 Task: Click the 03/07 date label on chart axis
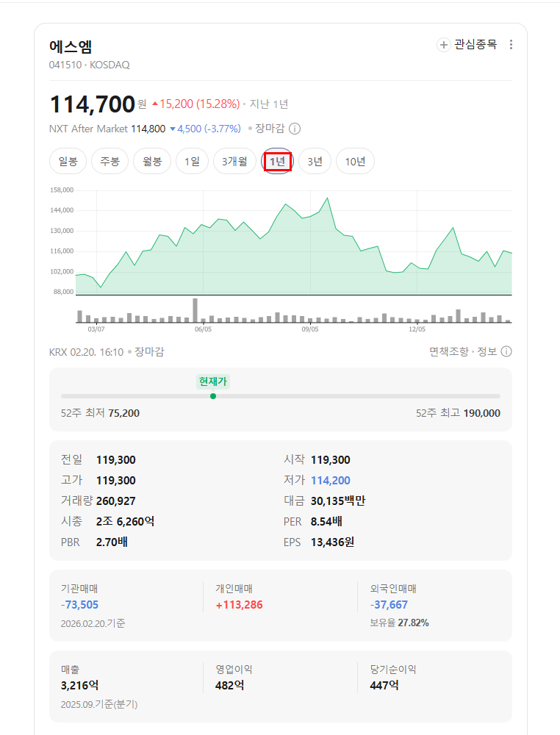point(96,329)
